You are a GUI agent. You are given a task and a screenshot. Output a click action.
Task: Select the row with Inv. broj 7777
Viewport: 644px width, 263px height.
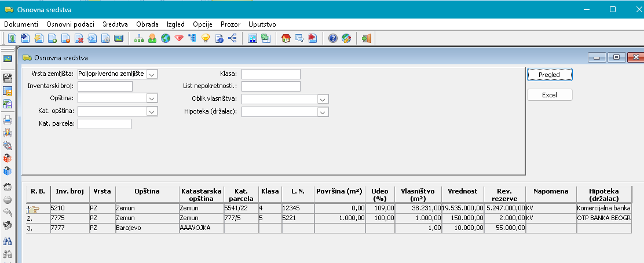pos(328,228)
